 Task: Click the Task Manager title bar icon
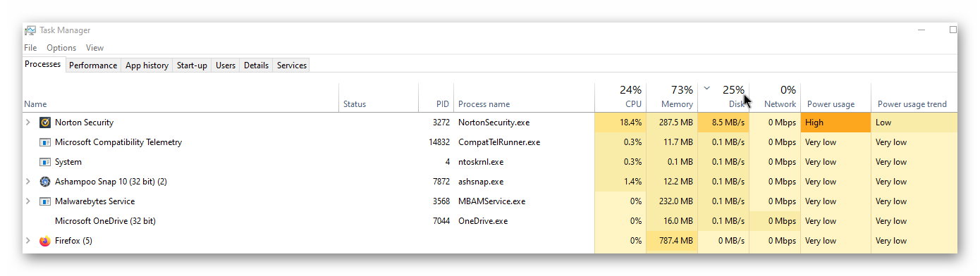point(30,30)
